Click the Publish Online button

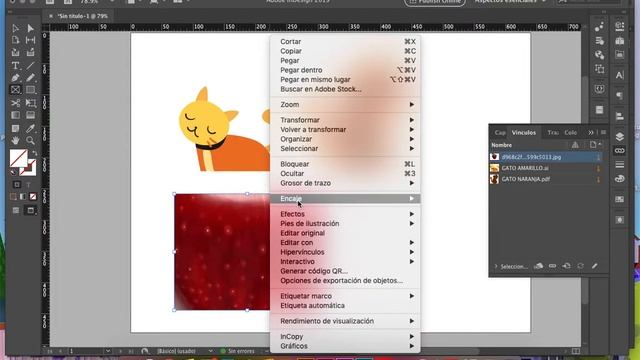tap(435, 2)
